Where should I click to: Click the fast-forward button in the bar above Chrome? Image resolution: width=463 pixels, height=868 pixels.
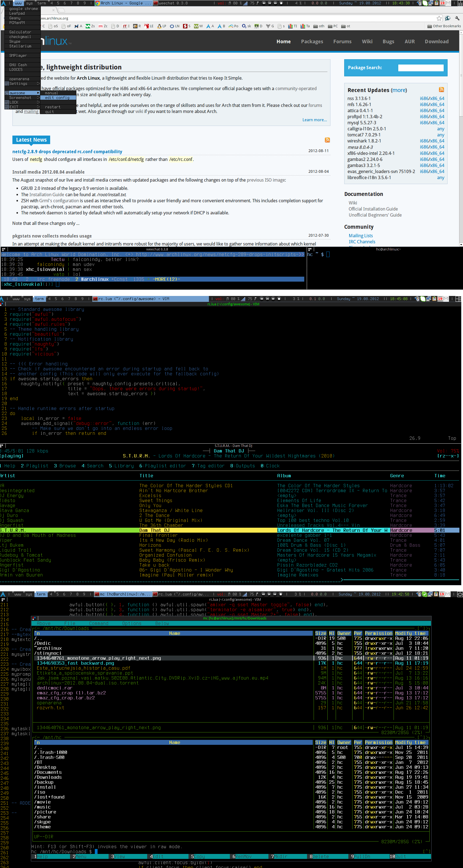[275, 3]
